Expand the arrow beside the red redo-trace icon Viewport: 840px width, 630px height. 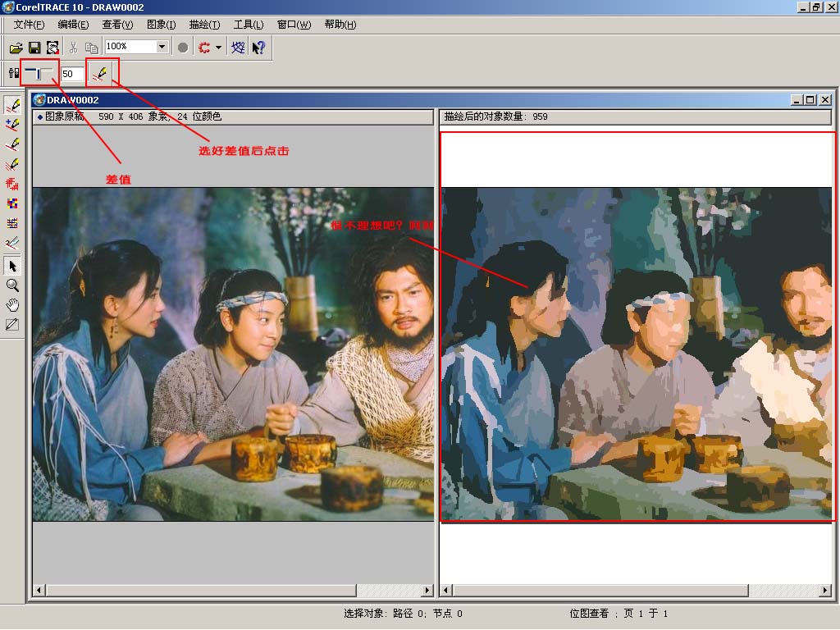pos(218,48)
